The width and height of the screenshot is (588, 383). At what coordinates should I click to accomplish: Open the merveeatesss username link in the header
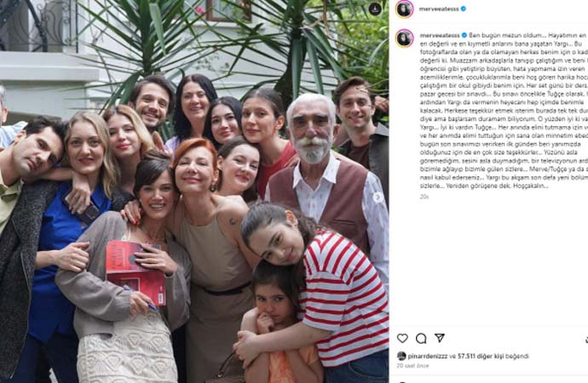tap(439, 9)
